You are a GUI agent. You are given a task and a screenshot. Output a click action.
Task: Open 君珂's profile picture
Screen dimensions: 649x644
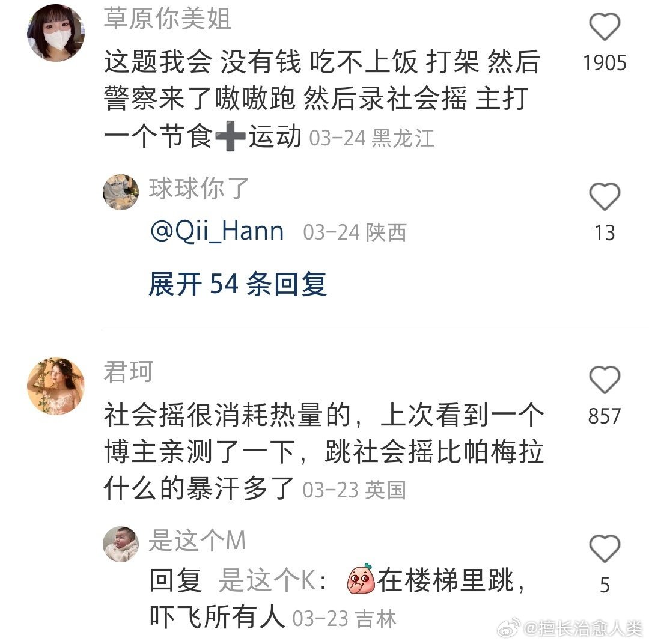point(56,386)
